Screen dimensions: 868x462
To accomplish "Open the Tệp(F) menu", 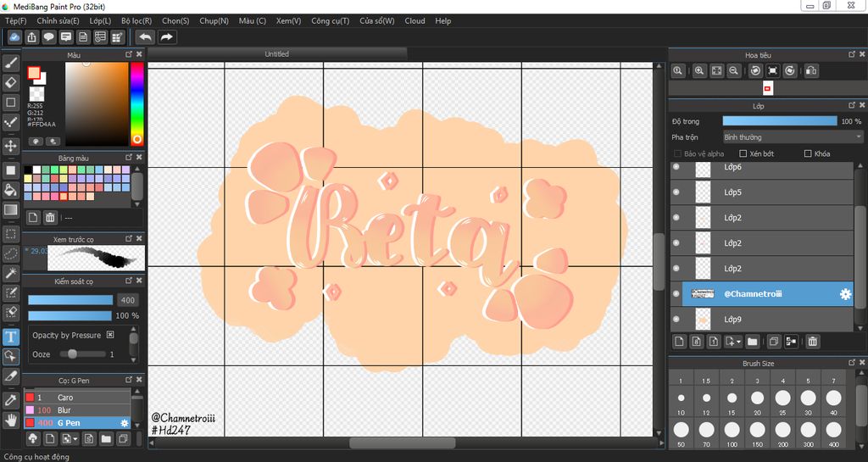I will 15,20.
